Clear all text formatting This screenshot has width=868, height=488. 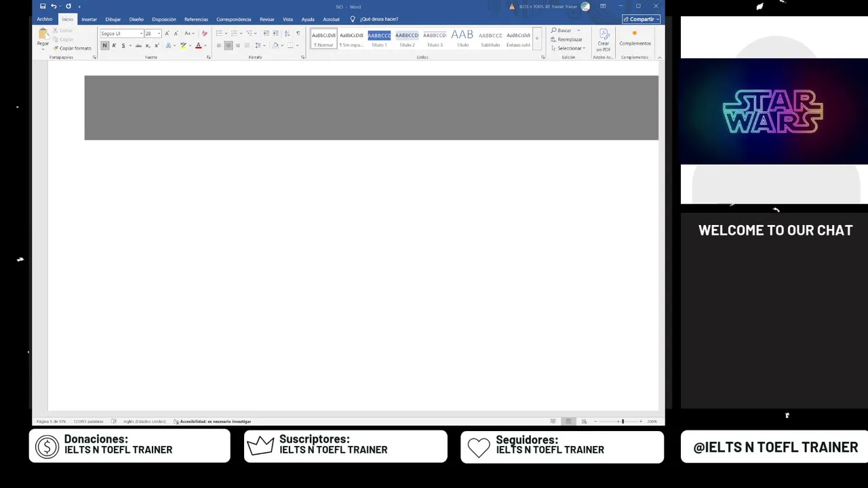tap(205, 33)
